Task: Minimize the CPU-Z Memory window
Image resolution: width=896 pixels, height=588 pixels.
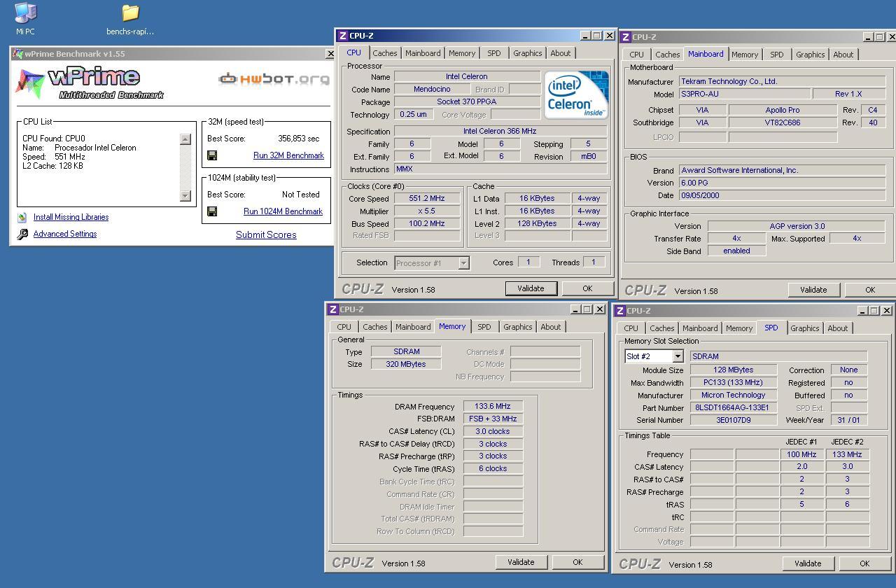Action: [x=575, y=309]
